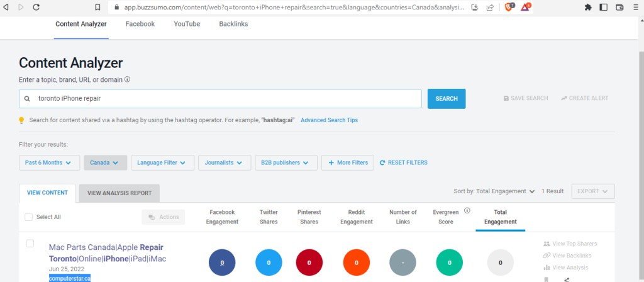
Task: Click CREATE ALERT
Action: [x=585, y=98]
